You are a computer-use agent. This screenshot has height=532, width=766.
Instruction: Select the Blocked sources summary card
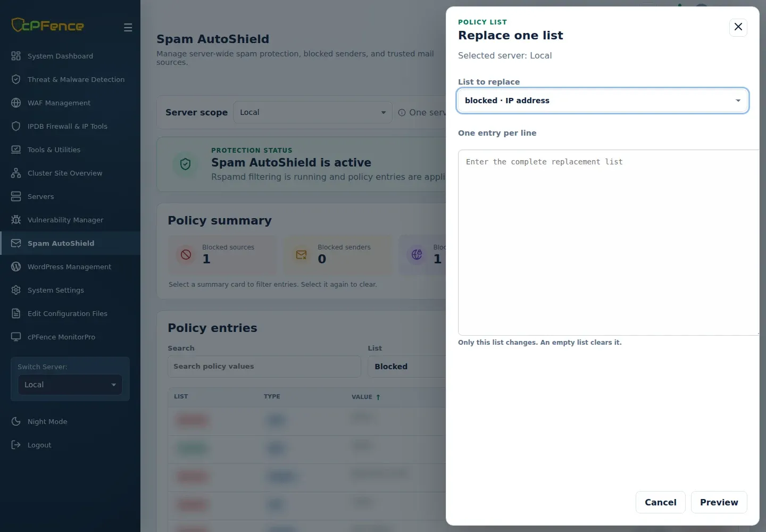(x=222, y=255)
